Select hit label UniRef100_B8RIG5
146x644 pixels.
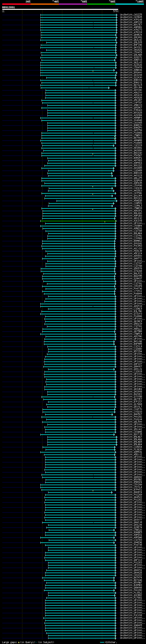[131, 173]
